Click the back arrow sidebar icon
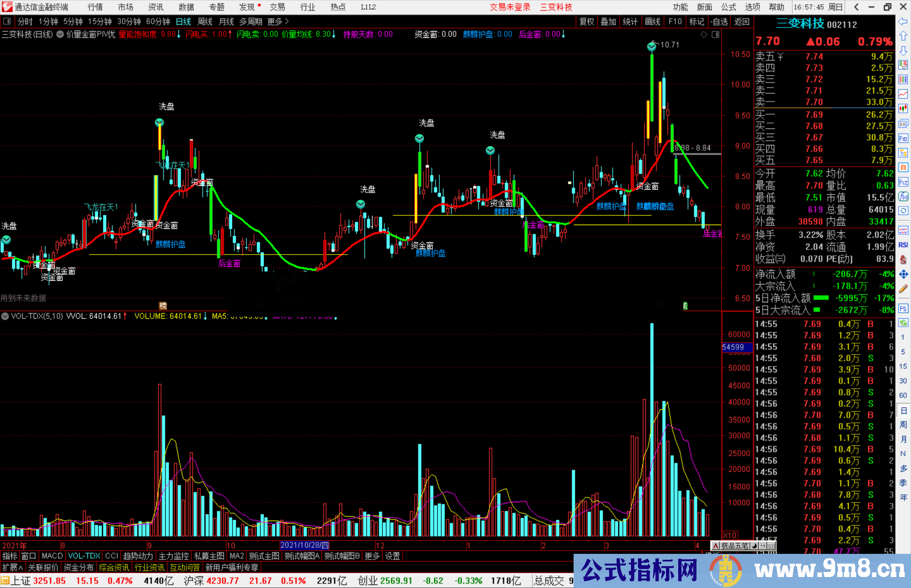This screenshot has height=588, width=911. (903, 21)
